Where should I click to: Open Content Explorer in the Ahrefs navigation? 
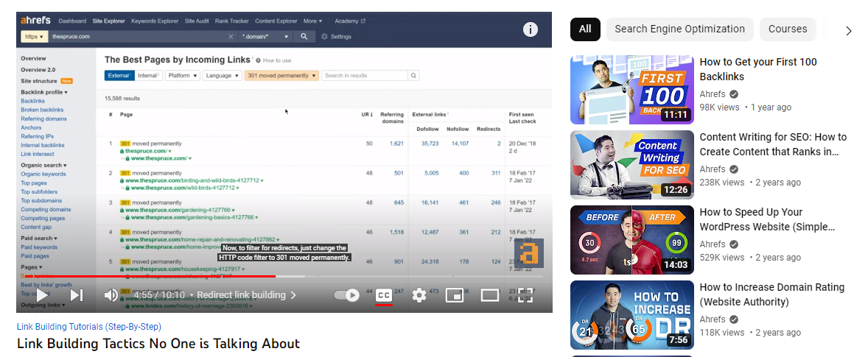[276, 21]
